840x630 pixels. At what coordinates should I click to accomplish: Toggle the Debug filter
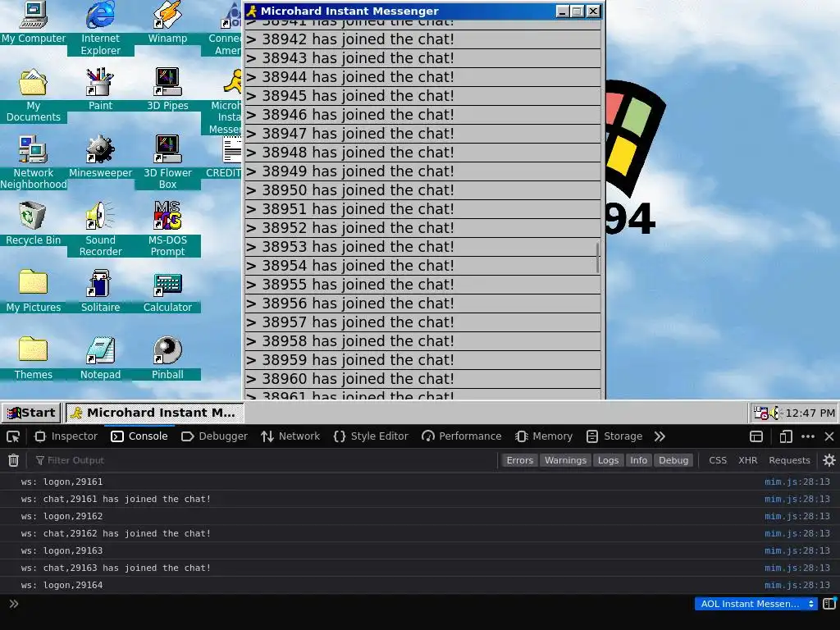coord(673,460)
